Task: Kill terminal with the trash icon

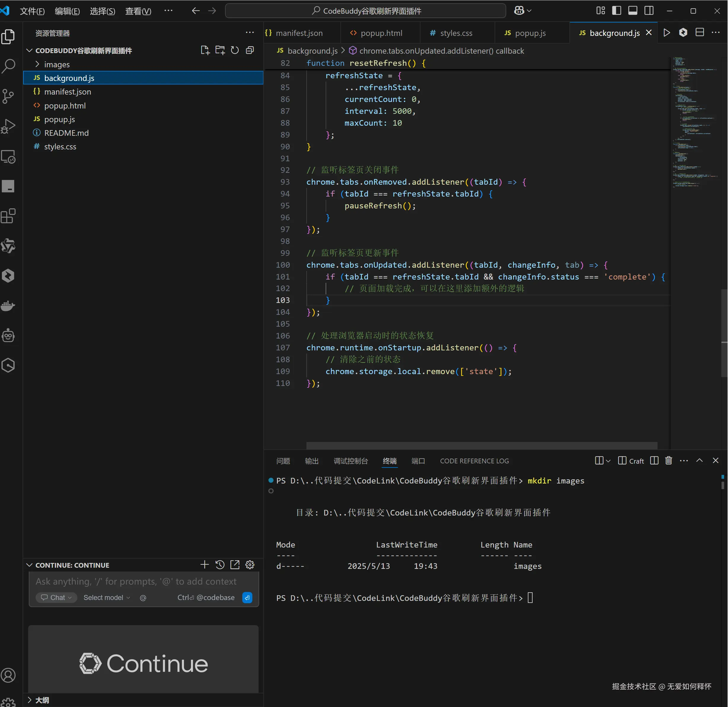Action: tap(669, 460)
